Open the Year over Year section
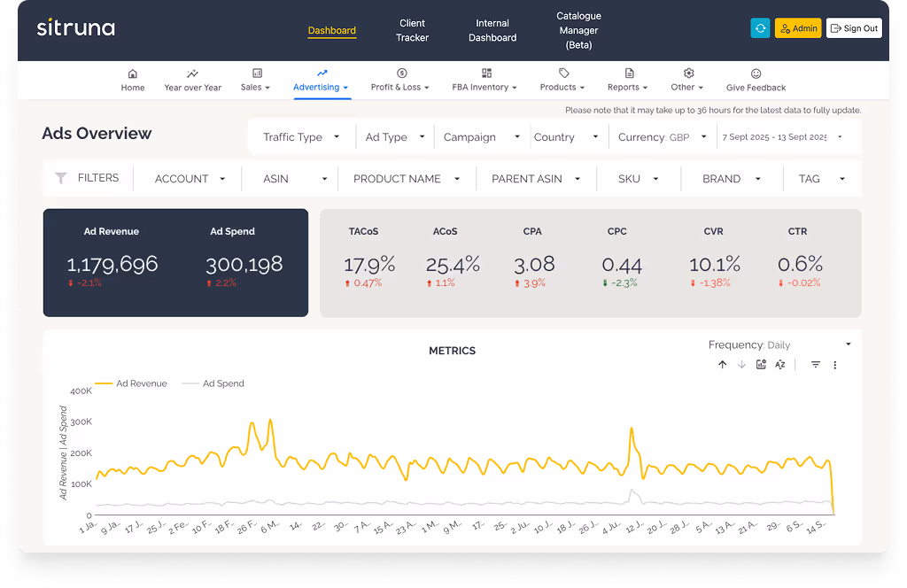 click(192, 80)
